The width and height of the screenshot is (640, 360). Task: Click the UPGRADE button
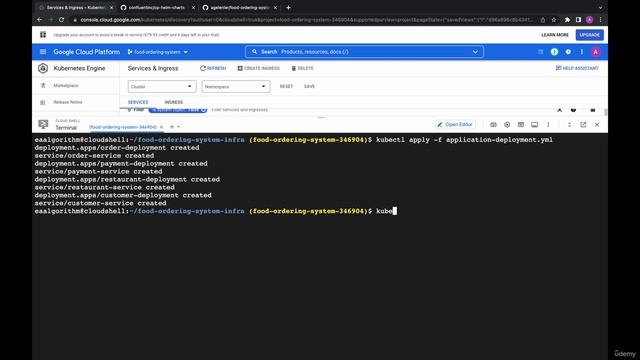pyautogui.click(x=589, y=35)
